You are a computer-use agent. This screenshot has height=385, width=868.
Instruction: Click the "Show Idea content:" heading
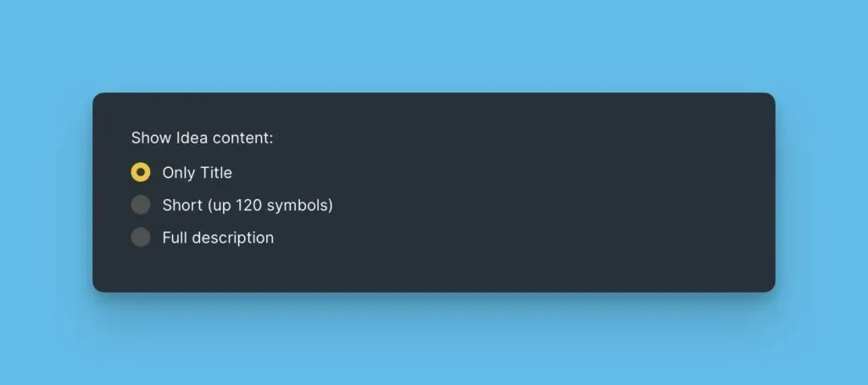point(202,137)
